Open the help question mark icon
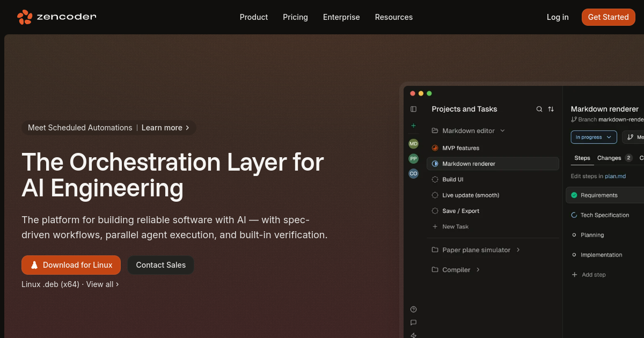Viewport: 644px width, 338px height. click(x=413, y=309)
